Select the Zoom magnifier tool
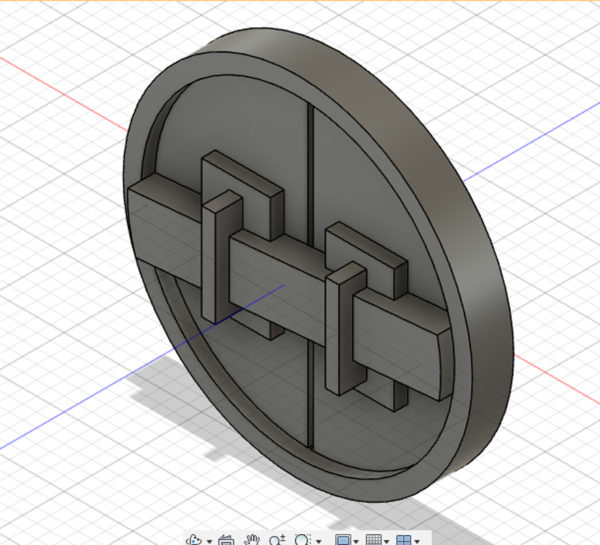600x545 pixels. click(x=276, y=540)
